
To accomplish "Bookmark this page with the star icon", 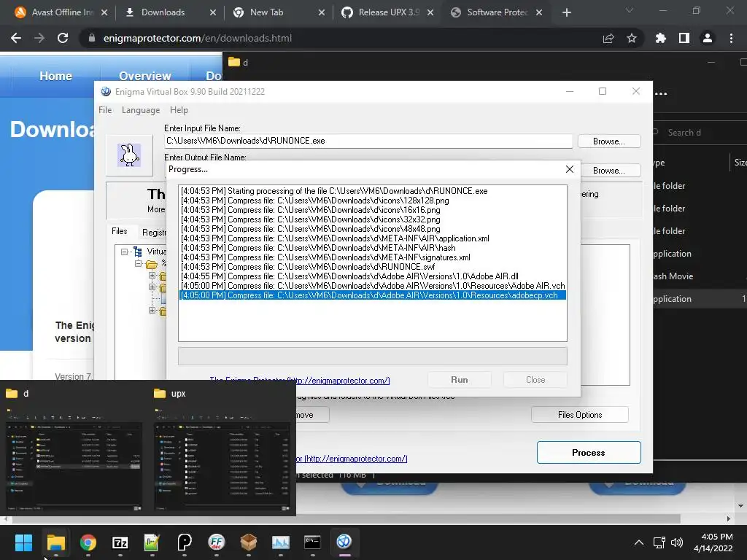I will (632, 38).
